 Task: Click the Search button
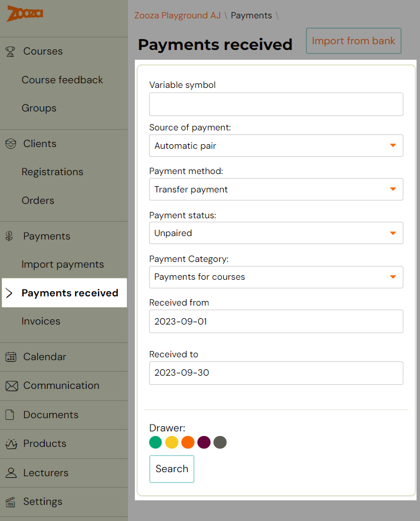[172, 469]
